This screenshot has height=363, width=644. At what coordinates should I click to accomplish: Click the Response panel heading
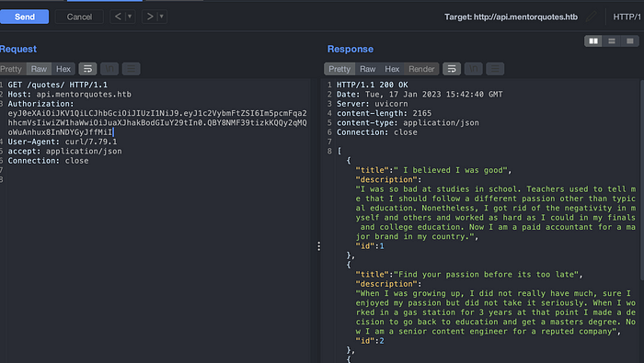click(x=351, y=49)
